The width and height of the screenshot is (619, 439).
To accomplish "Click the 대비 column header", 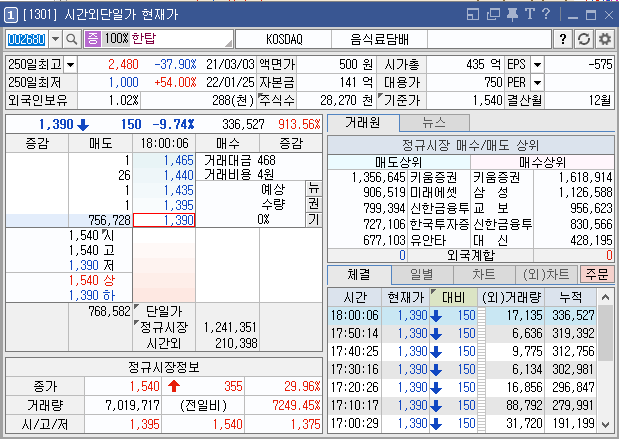I will click(x=453, y=297).
